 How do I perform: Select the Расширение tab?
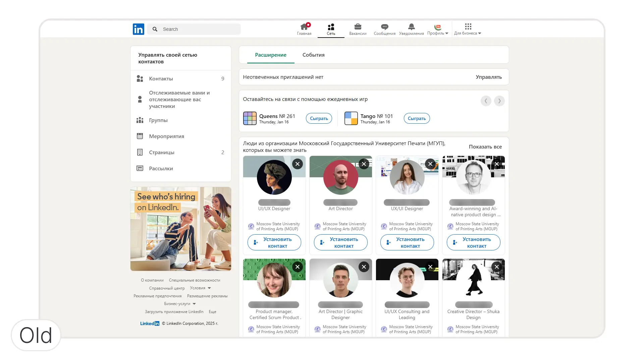tap(270, 55)
